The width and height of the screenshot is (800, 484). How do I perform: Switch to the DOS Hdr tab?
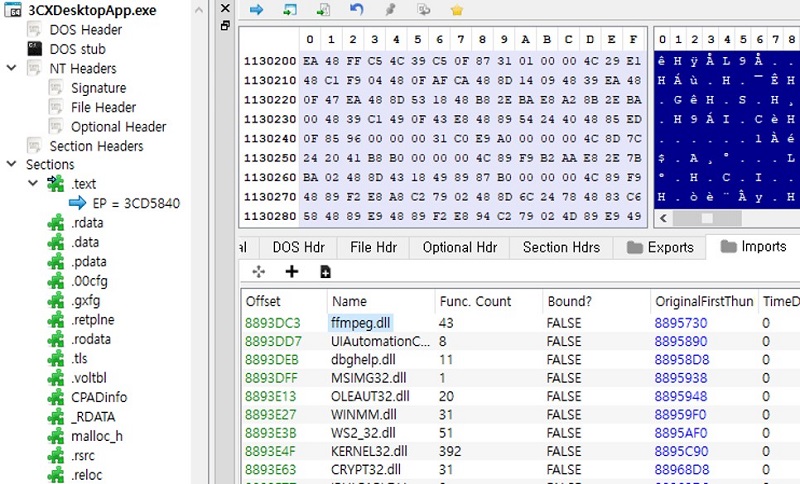click(x=298, y=247)
